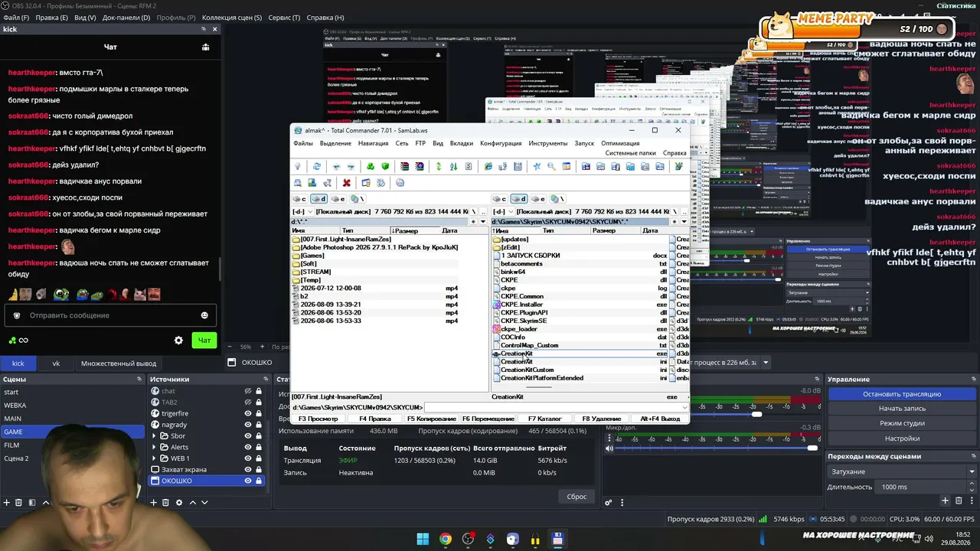Screen dimensions: 980x551
Task: Open the Internet Explorer icon in Total Commander toolbar
Action: [488, 166]
